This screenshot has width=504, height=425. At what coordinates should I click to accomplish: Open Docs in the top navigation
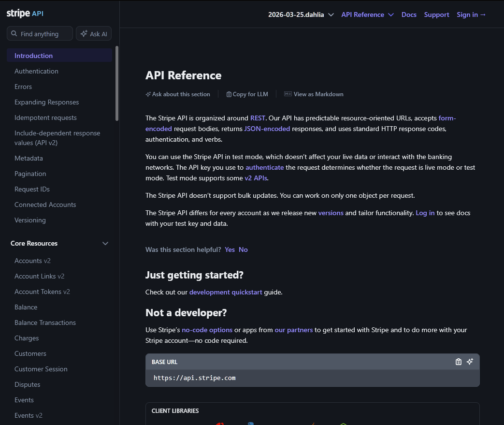(x=409, y=15)
